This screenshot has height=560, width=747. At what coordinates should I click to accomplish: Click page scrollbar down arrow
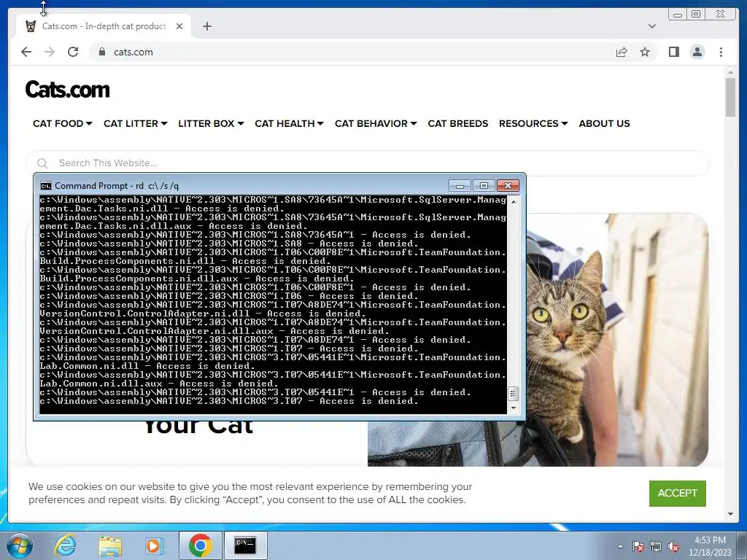coord(730,514)
